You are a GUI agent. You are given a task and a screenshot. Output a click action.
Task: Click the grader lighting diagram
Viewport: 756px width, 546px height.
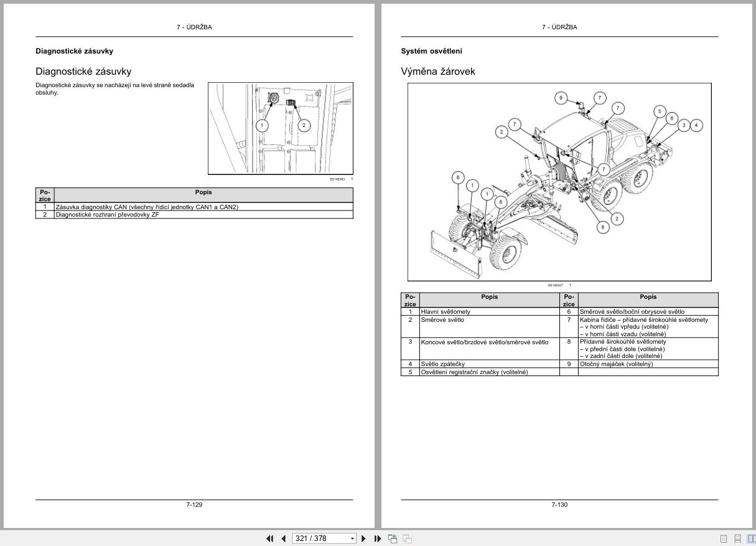(559, 182)
